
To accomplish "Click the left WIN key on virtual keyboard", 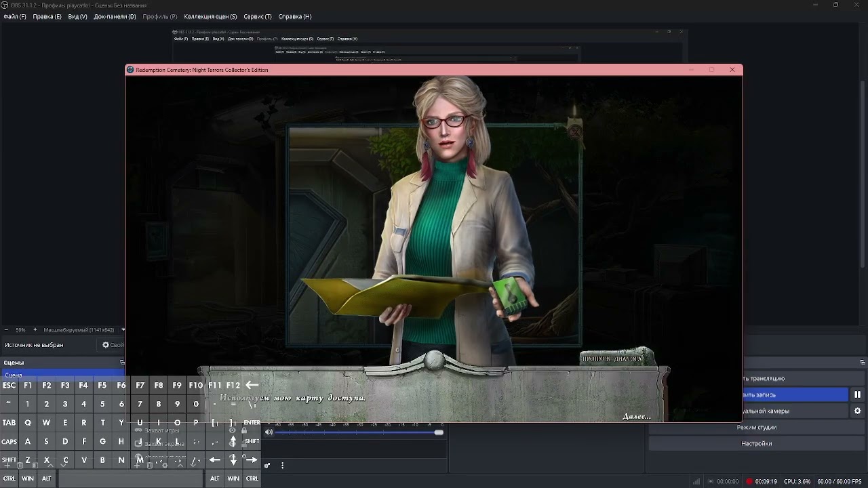I will 28,479.
